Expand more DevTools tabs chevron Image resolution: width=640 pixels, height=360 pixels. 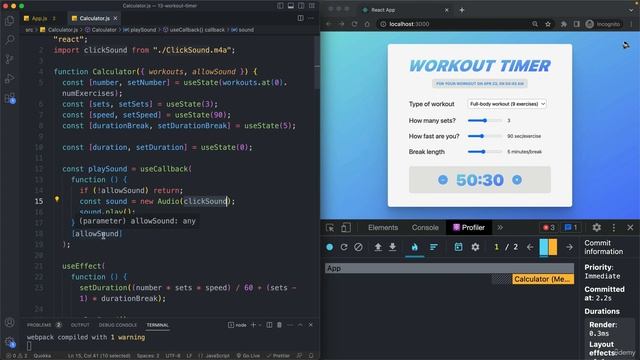[500, 227]
